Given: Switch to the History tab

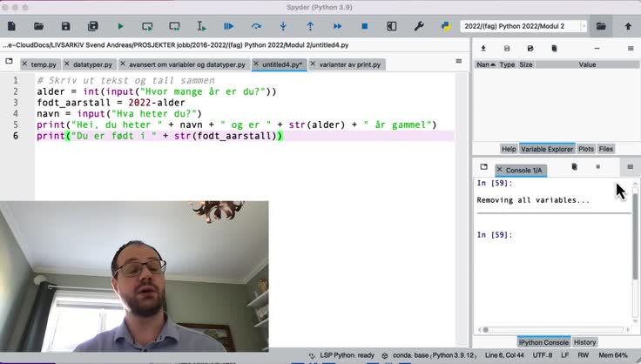Looking at the screenshot, I should click(x=584, y=342).
